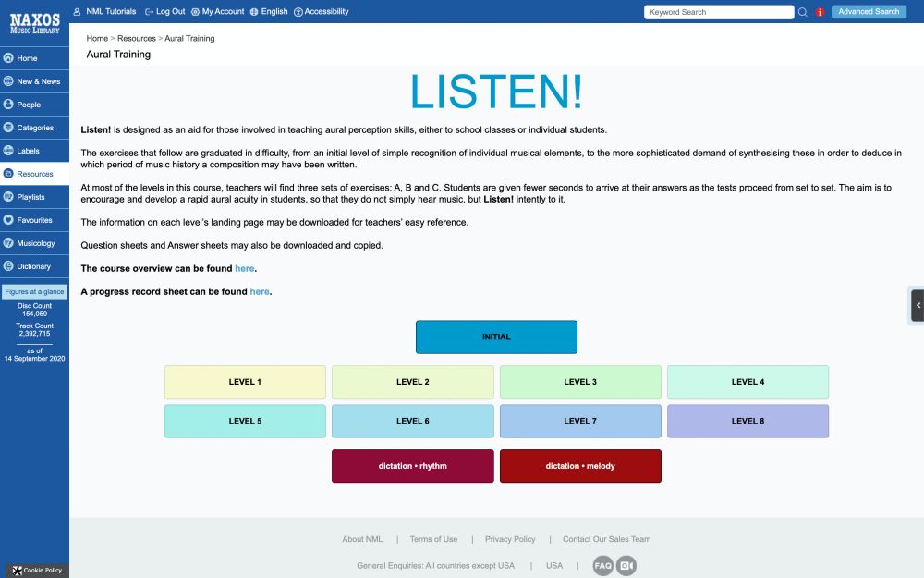Click Log Out in top bar

tap(165, 12)
